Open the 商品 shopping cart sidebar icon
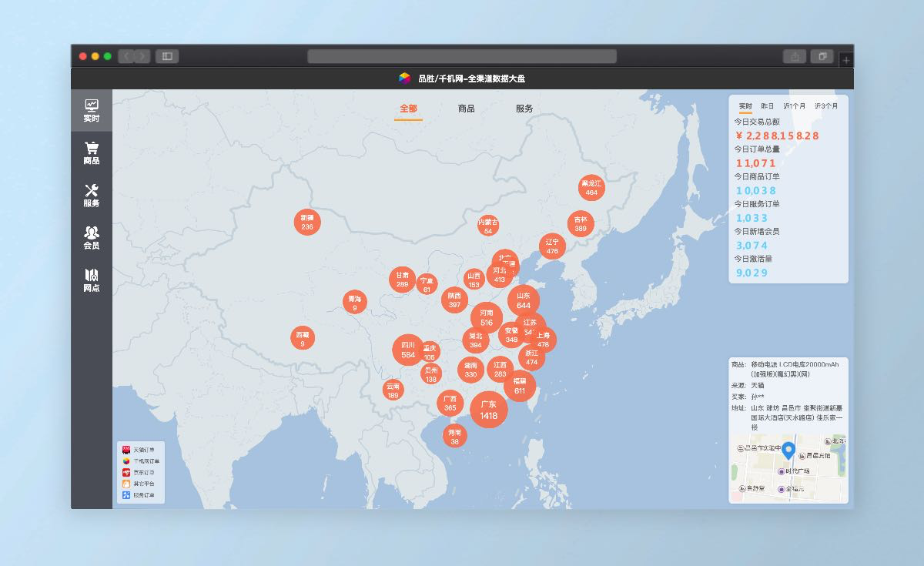Viewport: 924px width, 566px height. tap(92, 152)
